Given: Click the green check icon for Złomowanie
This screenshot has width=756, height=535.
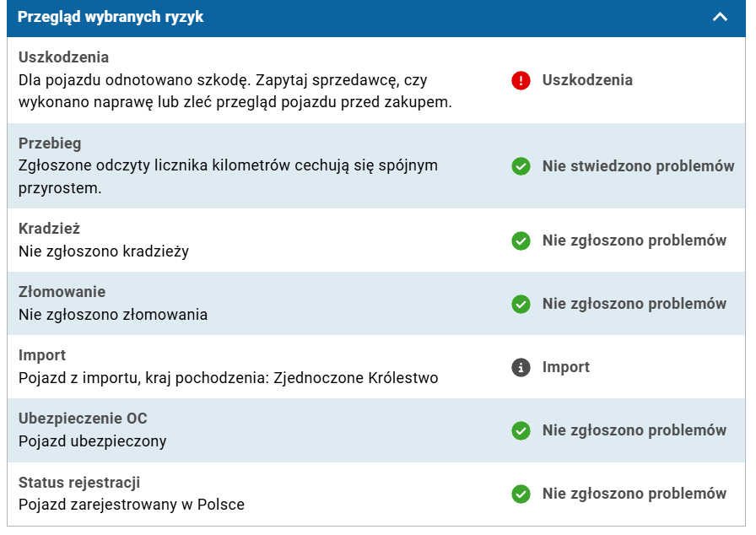Looking at the screenshot, I should click(521, 304).
